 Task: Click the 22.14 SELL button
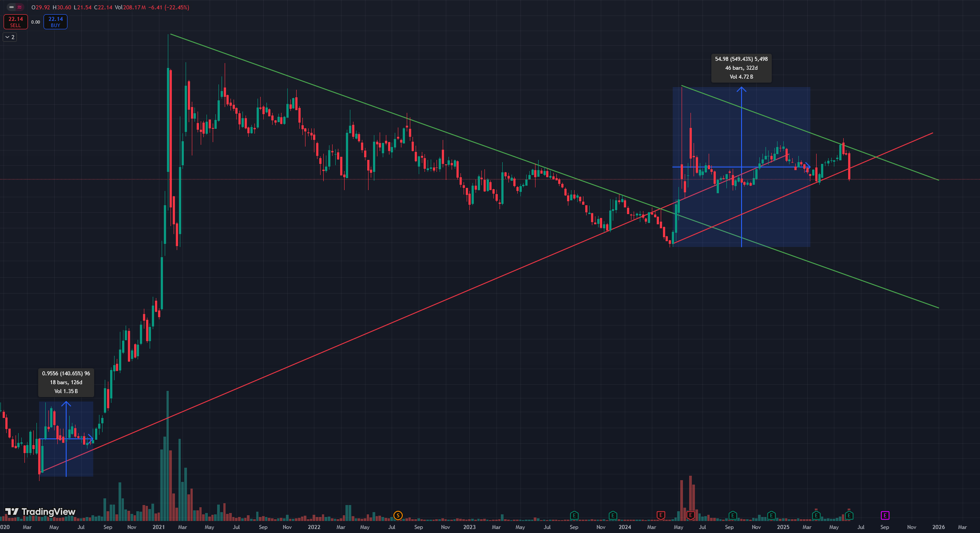click(x=16, y=22)
